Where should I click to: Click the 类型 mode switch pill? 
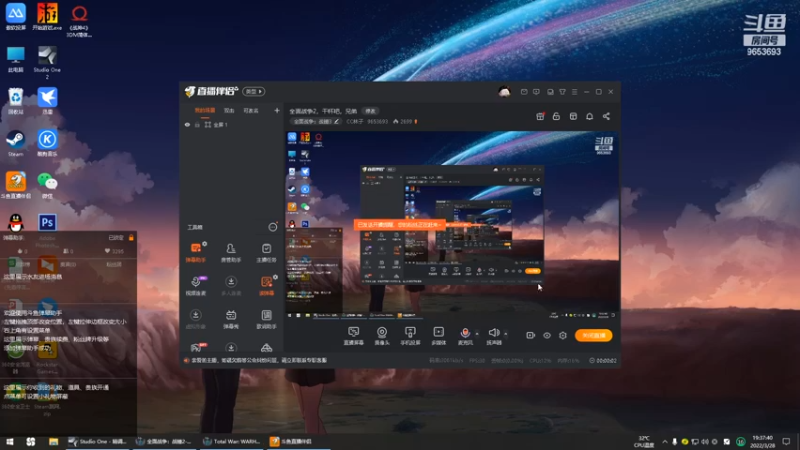coord(254,91)
